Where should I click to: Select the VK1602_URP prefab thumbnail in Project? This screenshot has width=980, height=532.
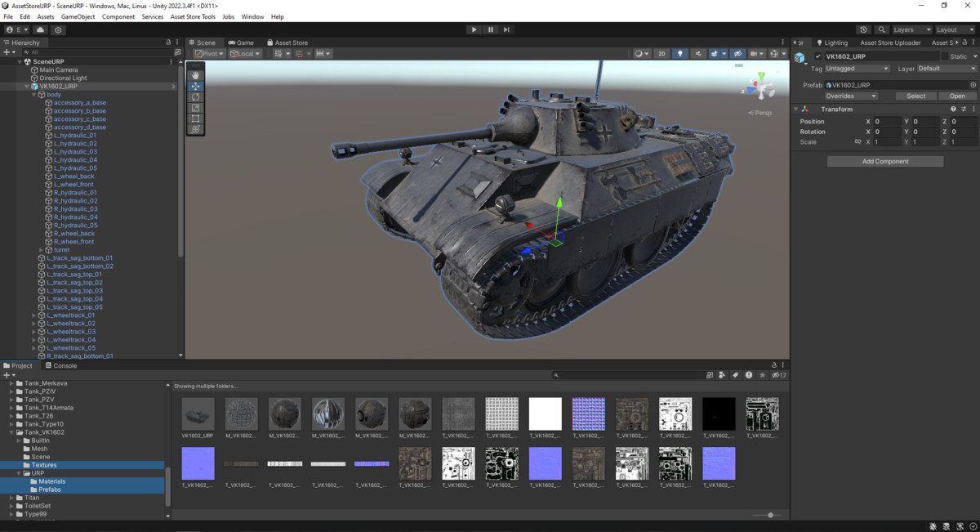[196, 413]
